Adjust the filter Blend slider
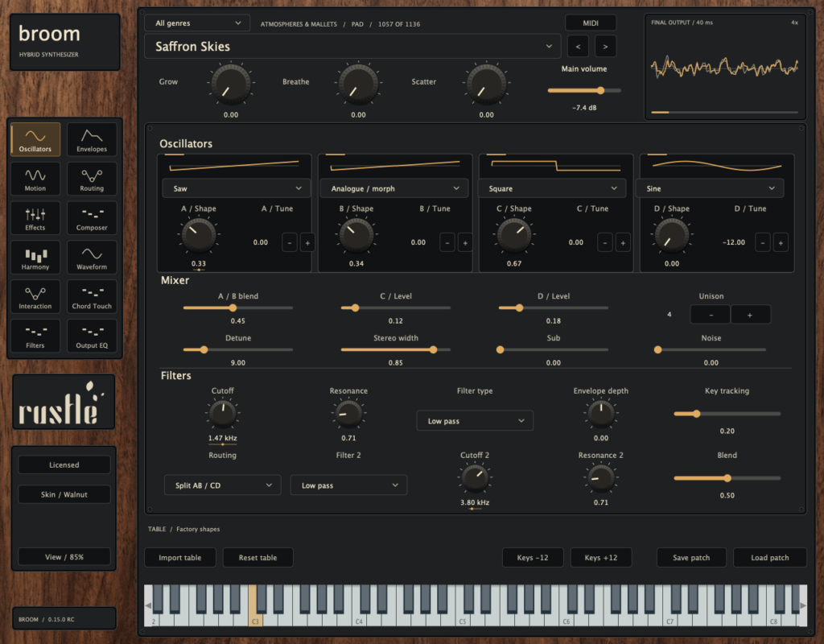 (x=727, y=478)
